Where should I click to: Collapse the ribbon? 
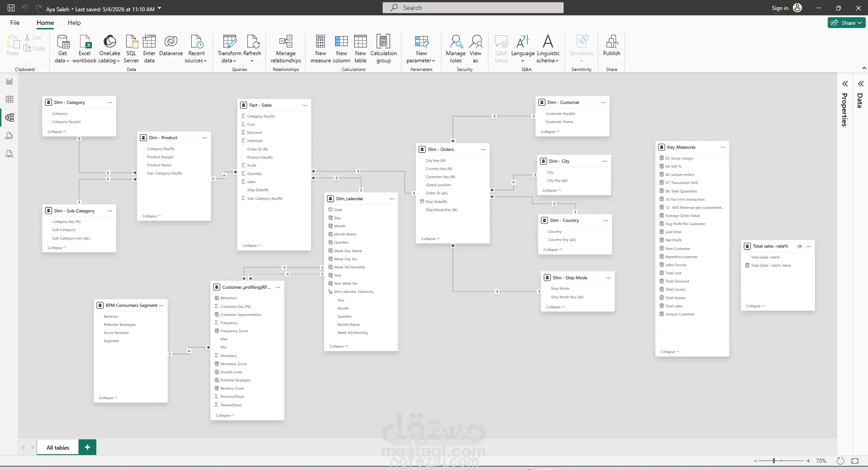pos(864,68)
